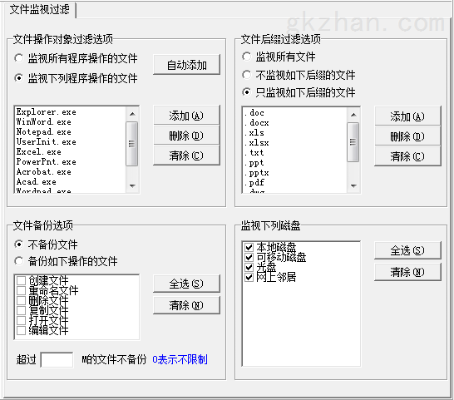Click 全选(S) beside the disk list
This screenshot has width=454, height=400.
pos(408,250)
